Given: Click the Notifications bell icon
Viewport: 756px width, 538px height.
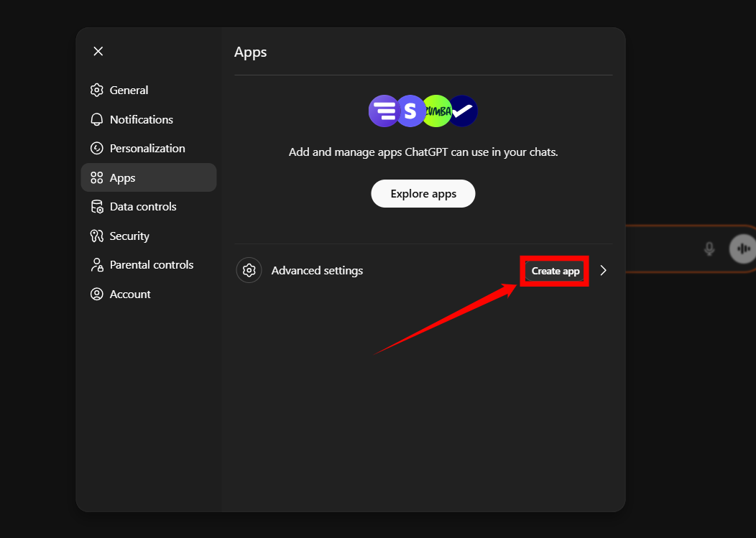Looking at the screenshot, I should coord(97,119).
